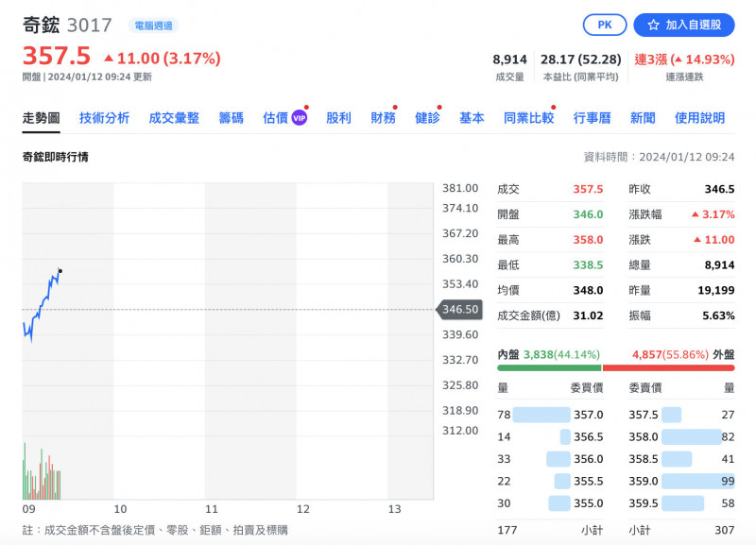Open the 籌碼 tab
The image size is (756, 545).
[x=231, y=118]
